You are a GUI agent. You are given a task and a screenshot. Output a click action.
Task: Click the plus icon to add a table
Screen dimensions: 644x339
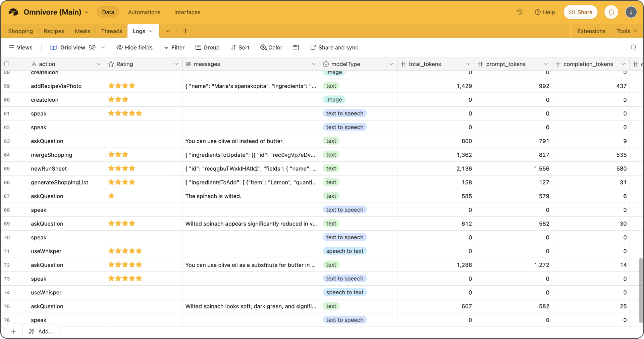(185, 31)
